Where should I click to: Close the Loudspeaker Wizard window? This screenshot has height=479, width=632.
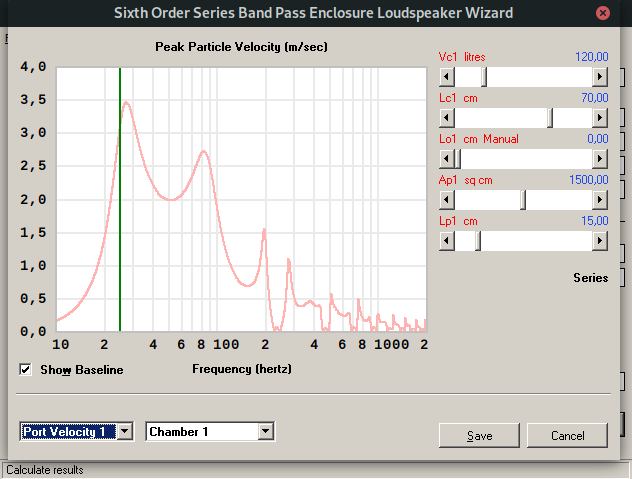tap(603, 13)
